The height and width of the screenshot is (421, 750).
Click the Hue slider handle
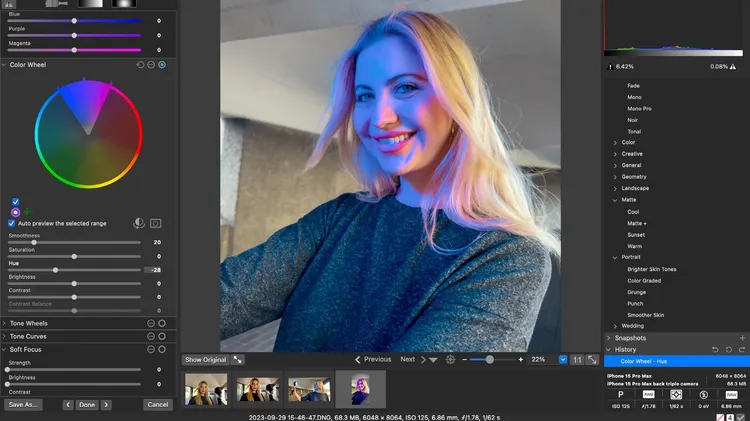[55, 270]
